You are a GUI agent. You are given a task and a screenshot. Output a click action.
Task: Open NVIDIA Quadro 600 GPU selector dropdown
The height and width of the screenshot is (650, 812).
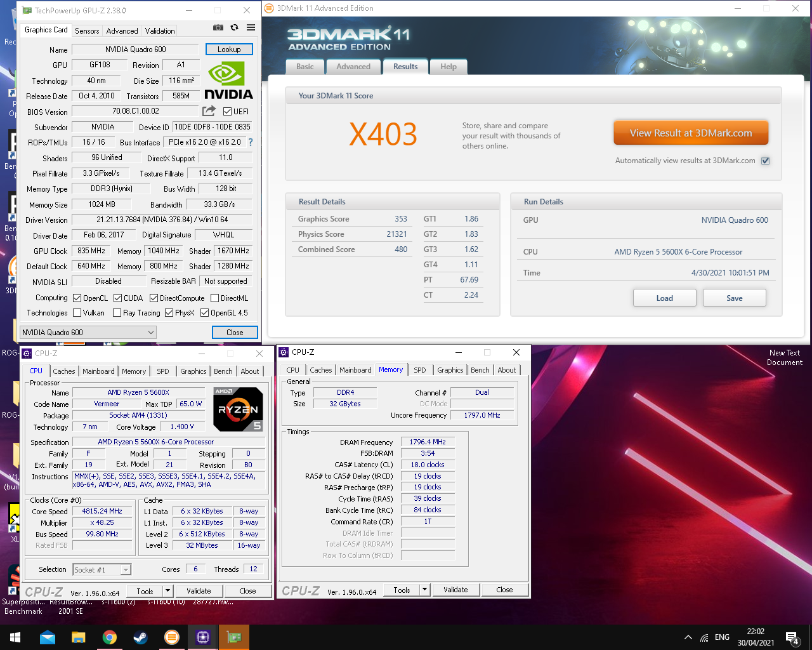(88, 333)
